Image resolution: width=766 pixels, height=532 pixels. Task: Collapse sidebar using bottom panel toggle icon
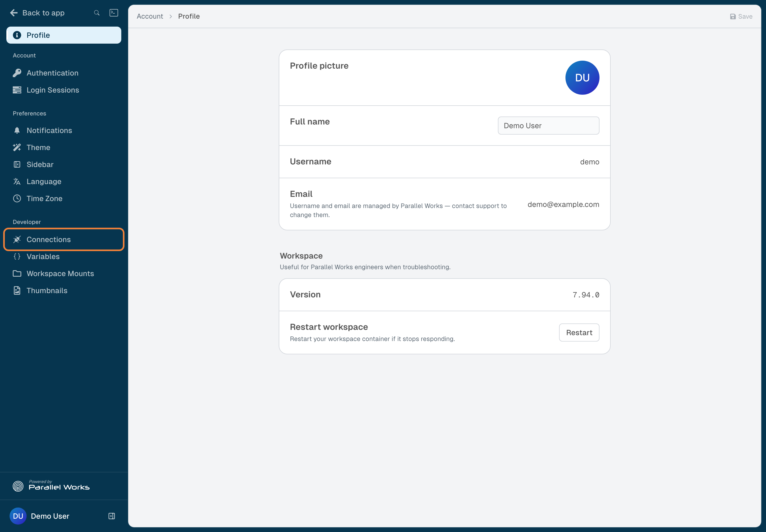pos(112,516)
